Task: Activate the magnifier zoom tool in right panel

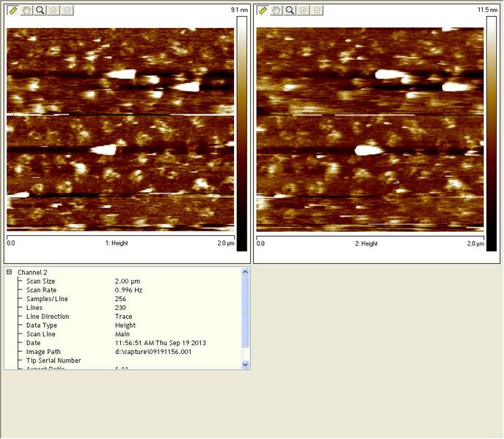Action: 290,10
